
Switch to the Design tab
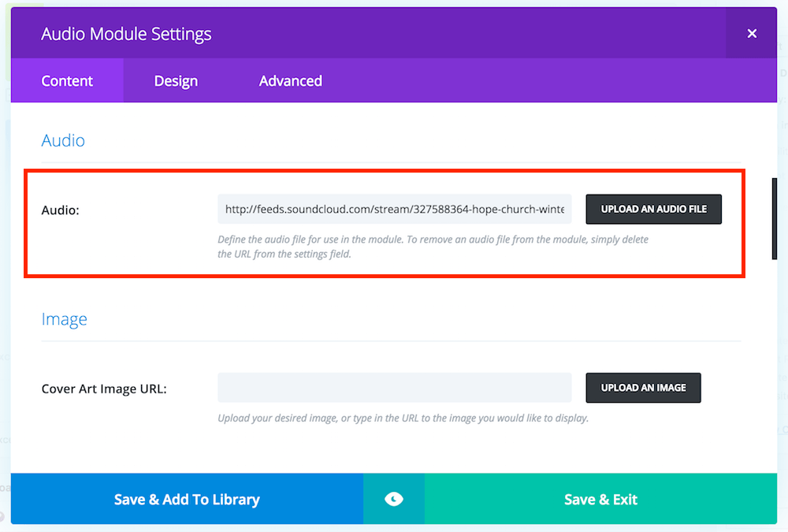click(176, 81)
